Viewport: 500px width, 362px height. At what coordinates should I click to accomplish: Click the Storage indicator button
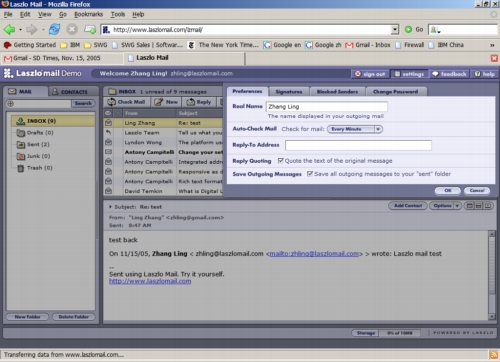pos(366,333)
